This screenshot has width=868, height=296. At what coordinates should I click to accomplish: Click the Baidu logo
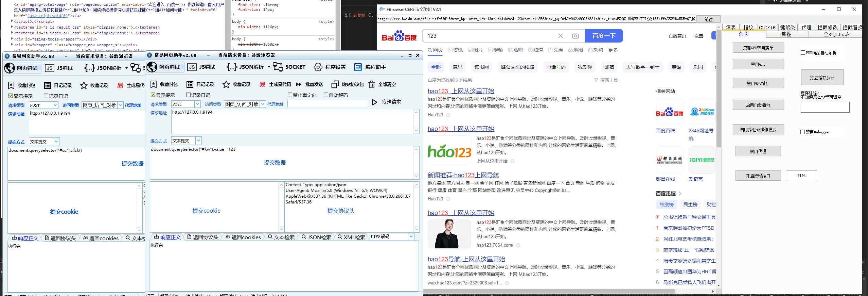(399, 36)
